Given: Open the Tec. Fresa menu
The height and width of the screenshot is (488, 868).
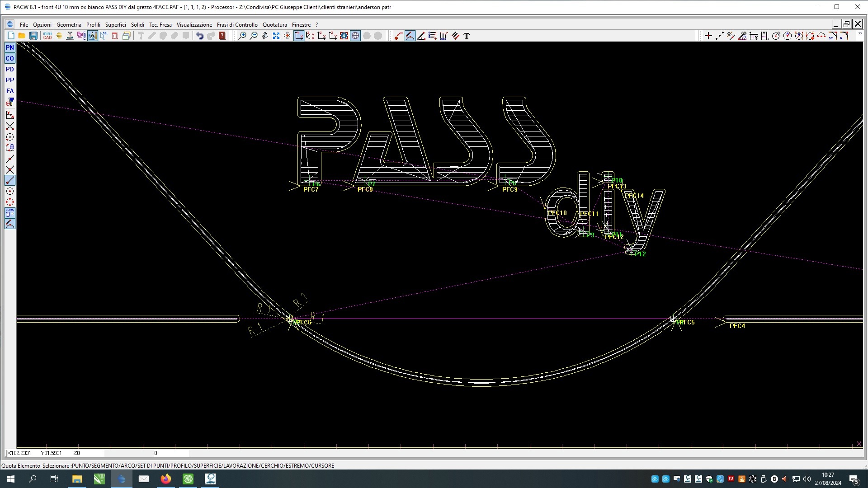Looking at the screenshot, I should pos(160,25).
